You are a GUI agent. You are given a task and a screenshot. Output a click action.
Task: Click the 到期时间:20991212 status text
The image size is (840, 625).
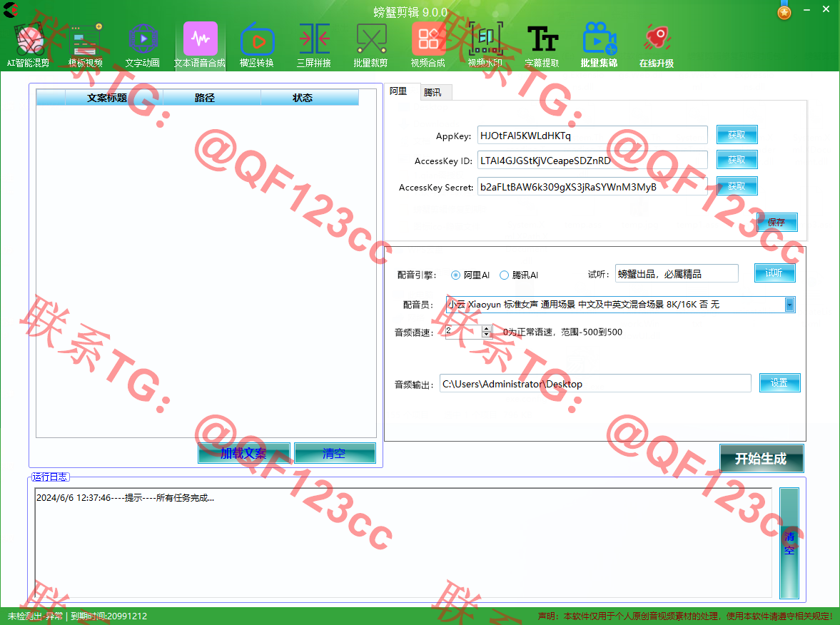(x=108, y=616)
